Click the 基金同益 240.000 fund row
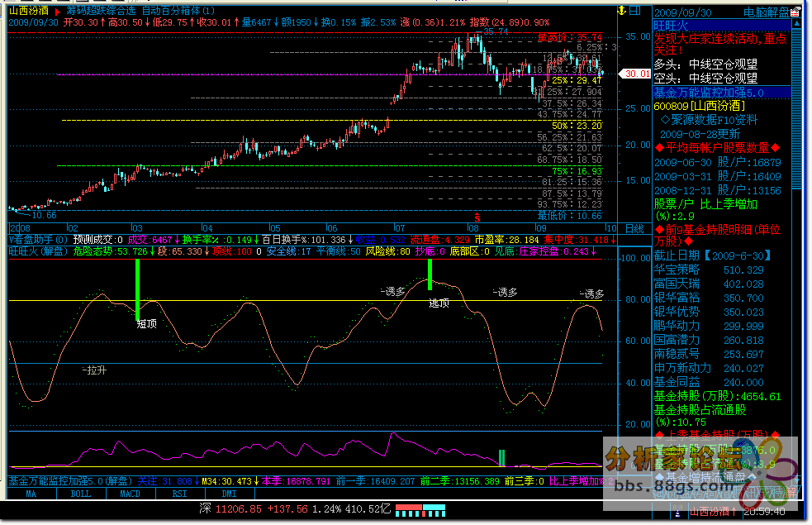Viewport: 812px width, 525px height. point(709,382)
